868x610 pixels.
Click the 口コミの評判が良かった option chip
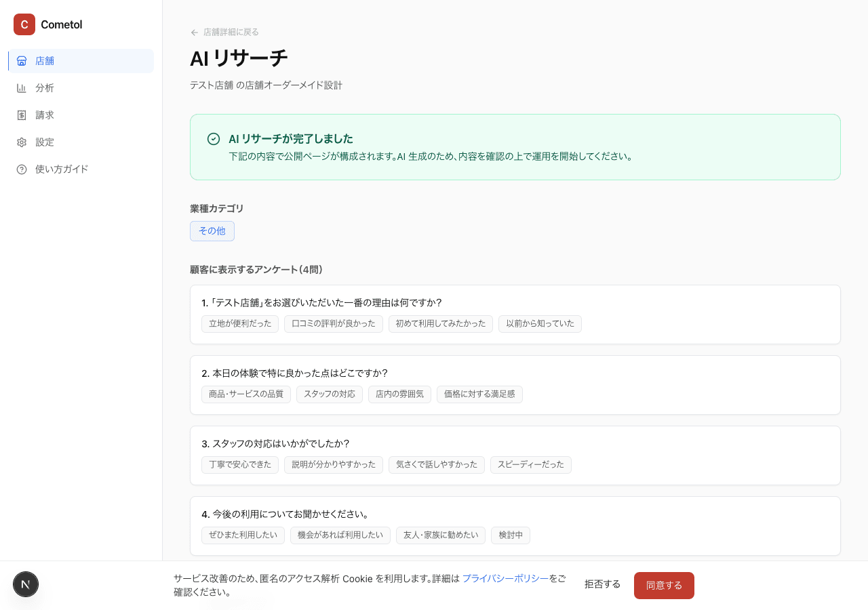pyautogui.click(x=334, y=324)
